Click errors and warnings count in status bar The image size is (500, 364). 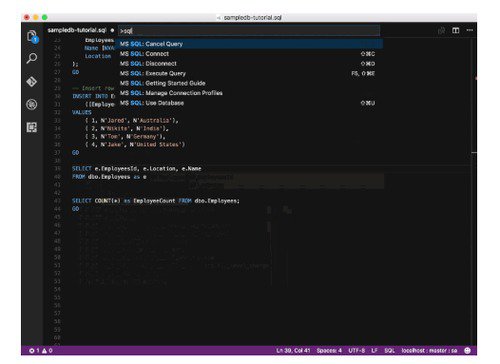pos(40,350)
